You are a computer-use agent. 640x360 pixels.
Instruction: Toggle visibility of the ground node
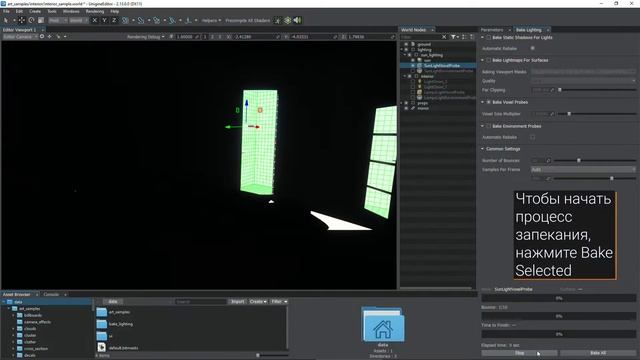tap(406, 44)
